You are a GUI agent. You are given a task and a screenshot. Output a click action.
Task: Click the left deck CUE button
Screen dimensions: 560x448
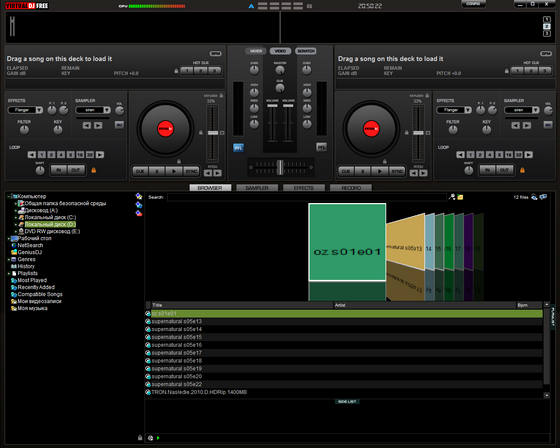(x=140, y=171)
